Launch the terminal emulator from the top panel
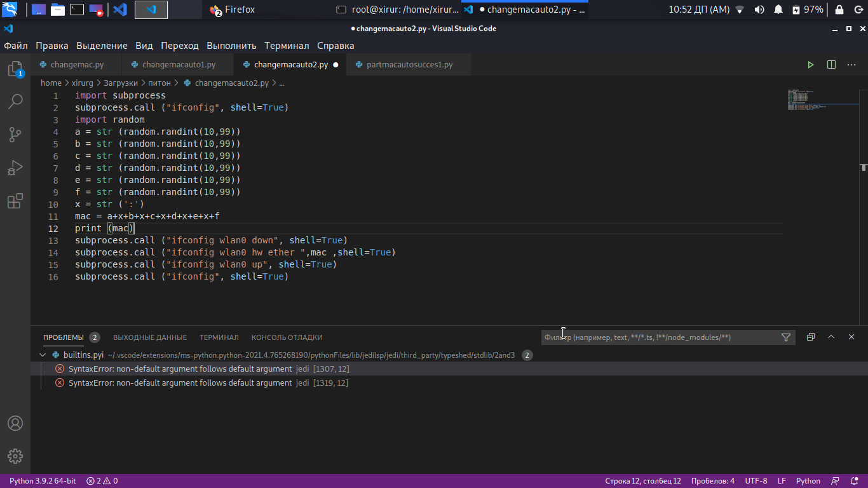This screenshot has width=868, height=488. click(76, 10)
